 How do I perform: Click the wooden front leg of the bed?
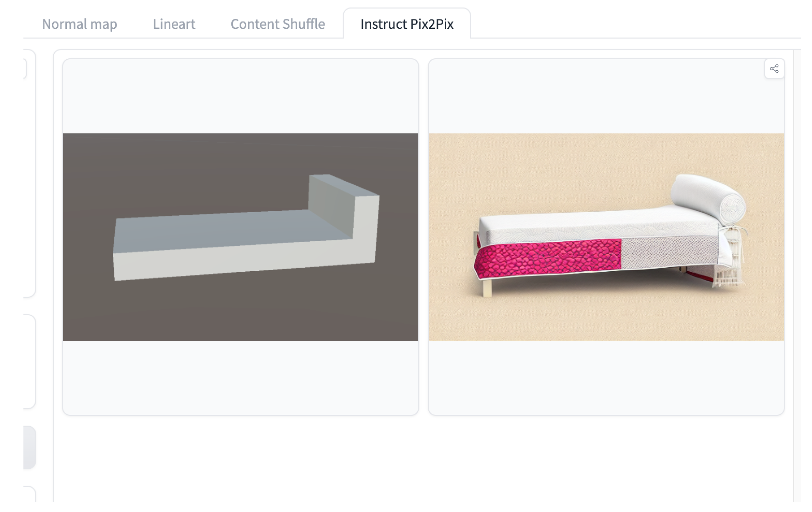(487, 289)
